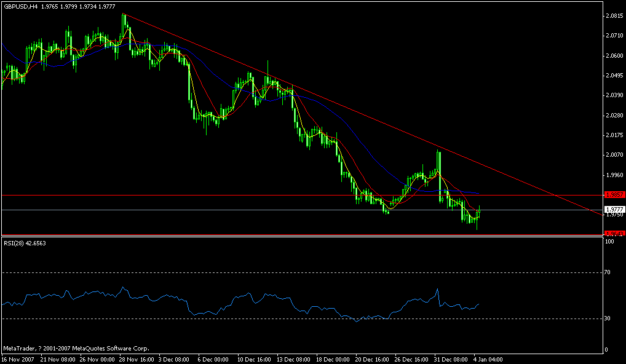Click the 26 Nov 00:00 time label
The height and width of the screenshot is (364, 626).
tap(96, 359)
